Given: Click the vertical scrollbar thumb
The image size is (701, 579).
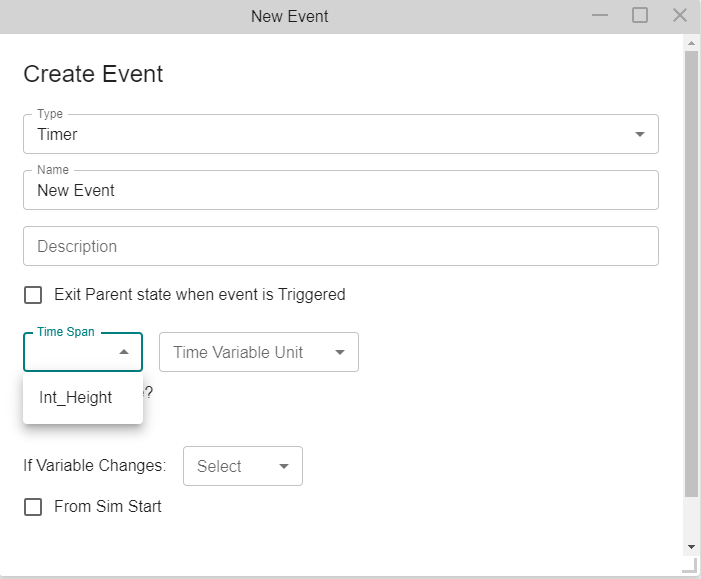Looking at the screenshot, I should coord(691,274).
